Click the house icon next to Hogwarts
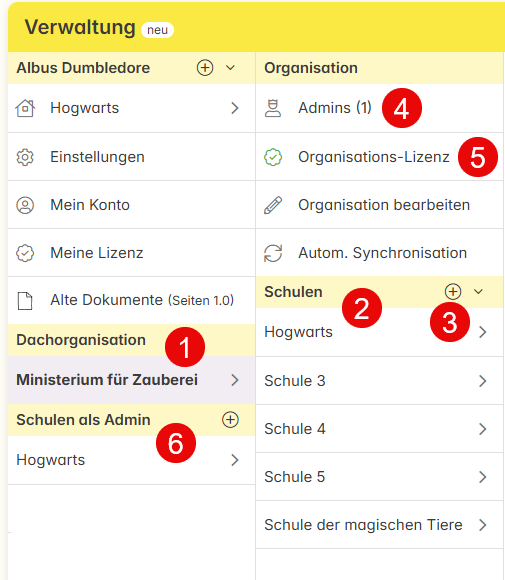505x580 pixels. coord(25,108)
